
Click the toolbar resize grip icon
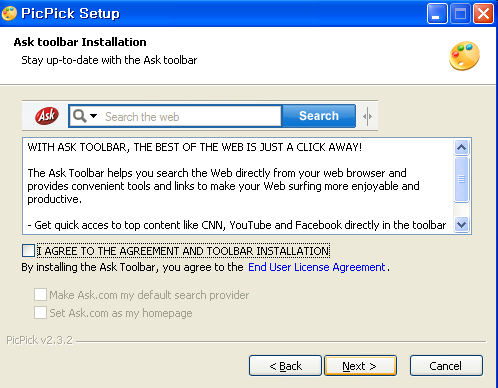pyautogui.click(x=367, y=116)
